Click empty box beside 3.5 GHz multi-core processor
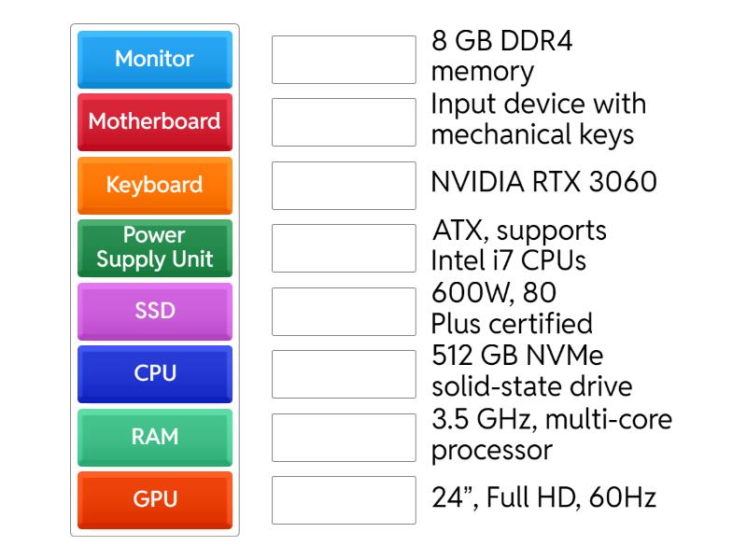Screen dimensions: 747x560 [344, 437]
